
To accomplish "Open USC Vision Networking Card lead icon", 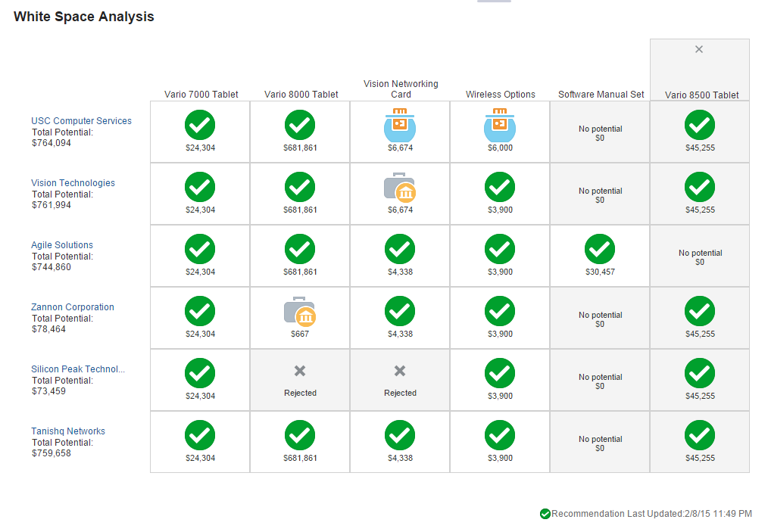I will pos(400,125).
